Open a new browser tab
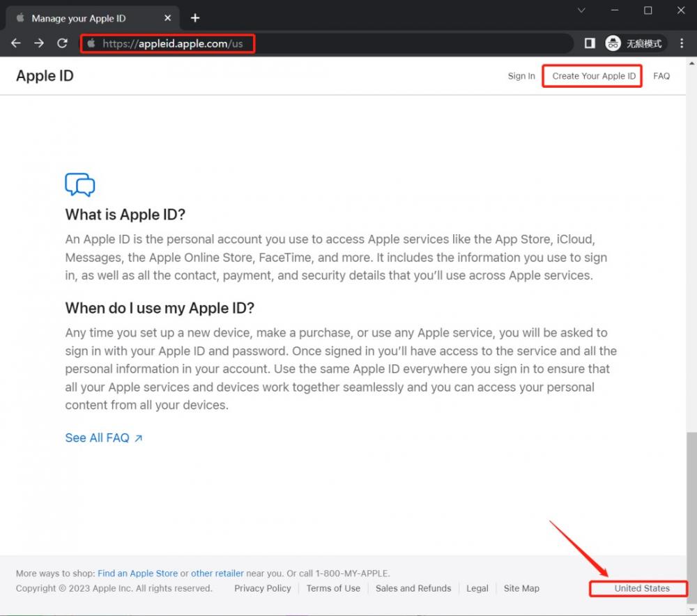697x616 pixels. click(194, 18)
